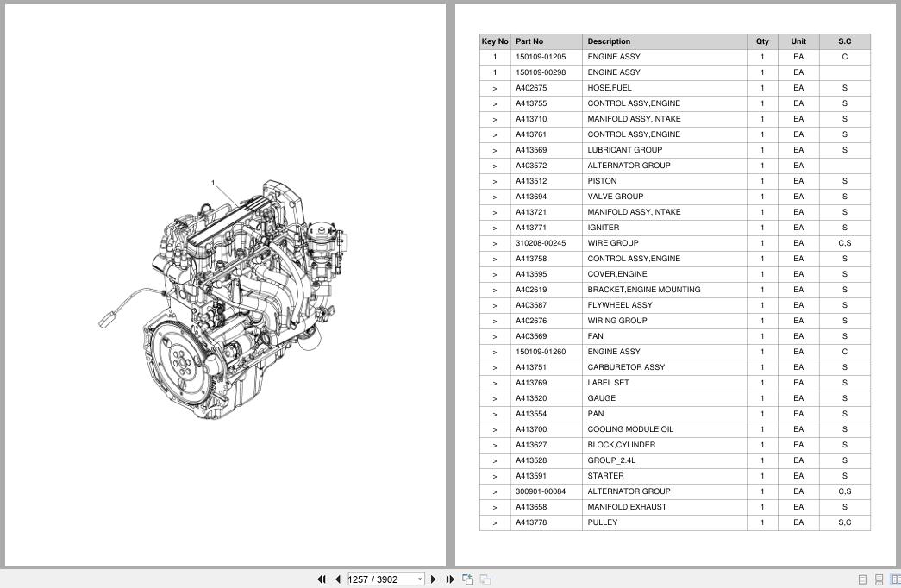Select the COVER,ENGINE description
The height and width of the screenshot is (588, 901).
pyautogui.click(x=617, y=274)
